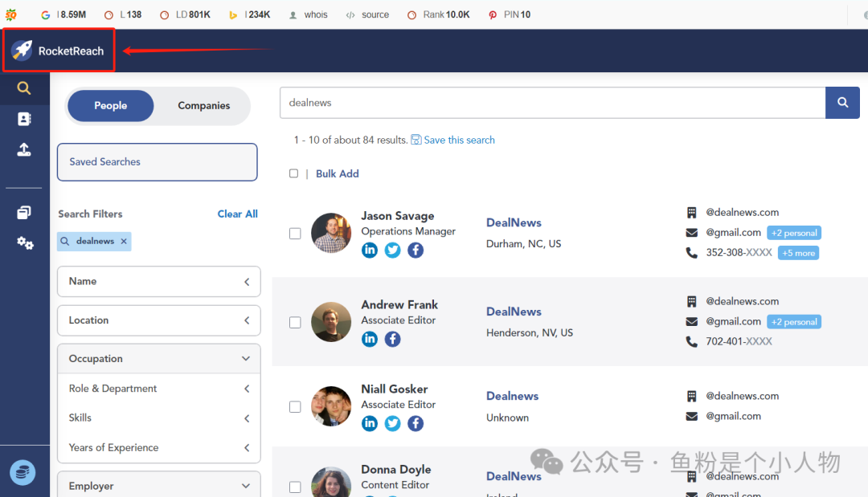Click the Save this search link

[x=459, y=140]
